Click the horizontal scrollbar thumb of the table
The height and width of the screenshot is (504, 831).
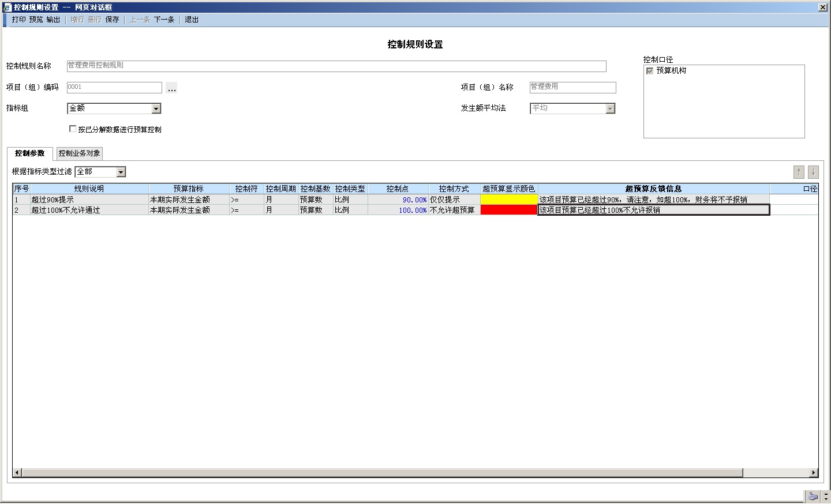click(382, 473)
